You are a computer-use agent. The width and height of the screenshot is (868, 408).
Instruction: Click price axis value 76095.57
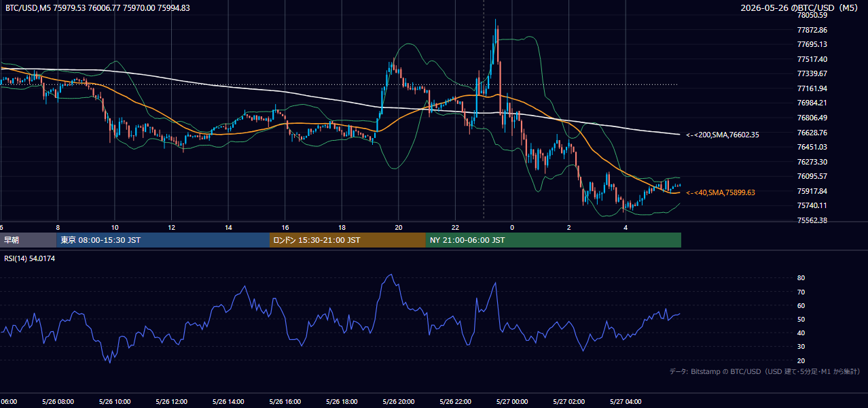click(812, 176)
